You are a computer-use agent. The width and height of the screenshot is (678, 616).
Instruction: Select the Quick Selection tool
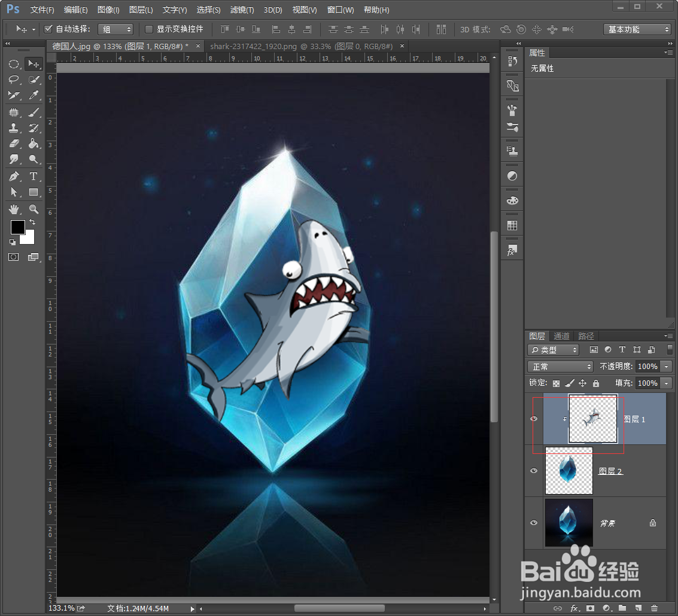(34, 80)
